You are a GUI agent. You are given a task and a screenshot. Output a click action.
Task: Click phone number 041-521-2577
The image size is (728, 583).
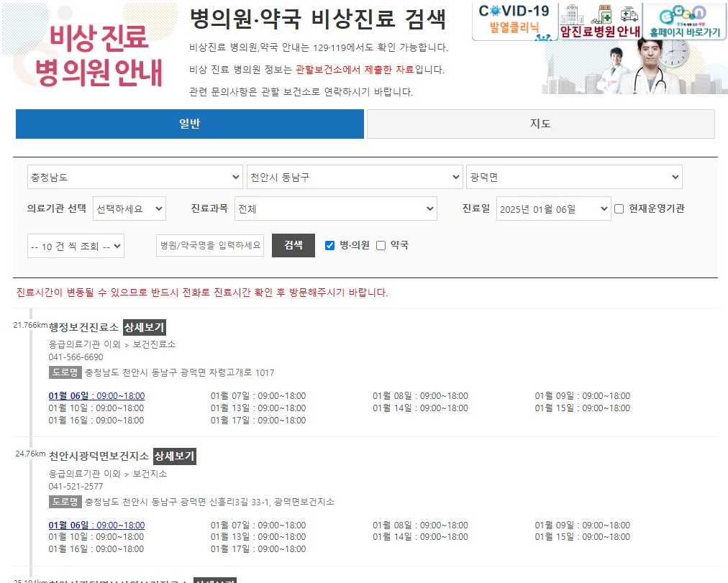[76, 487]
